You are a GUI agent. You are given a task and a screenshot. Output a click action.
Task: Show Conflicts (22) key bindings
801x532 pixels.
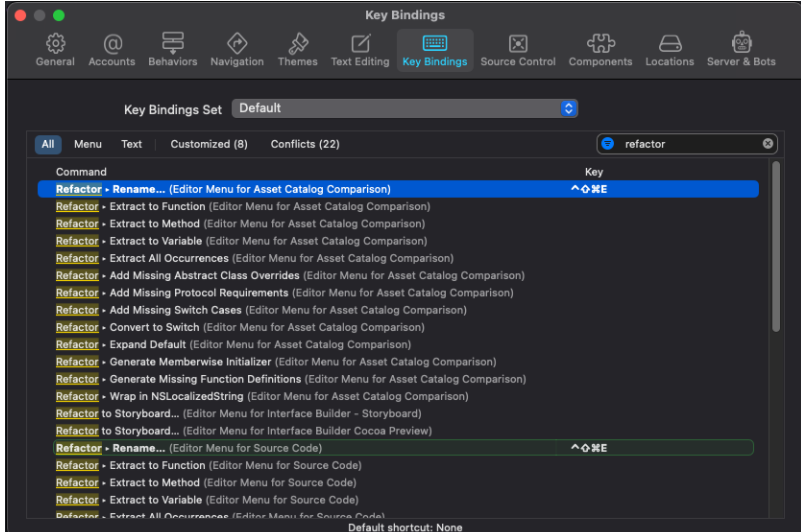[x=305, y=144]
